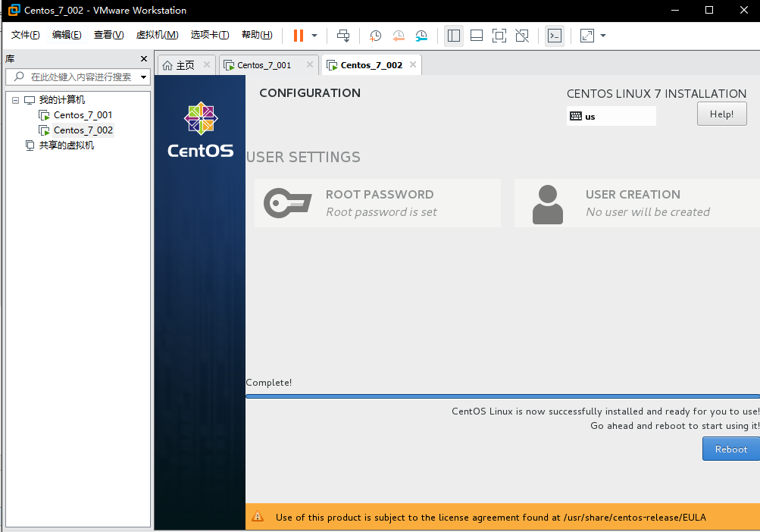Screen dimensions: 760x532
Task: Open the 虚拟机(M) menu
Action: pos(157,35)
